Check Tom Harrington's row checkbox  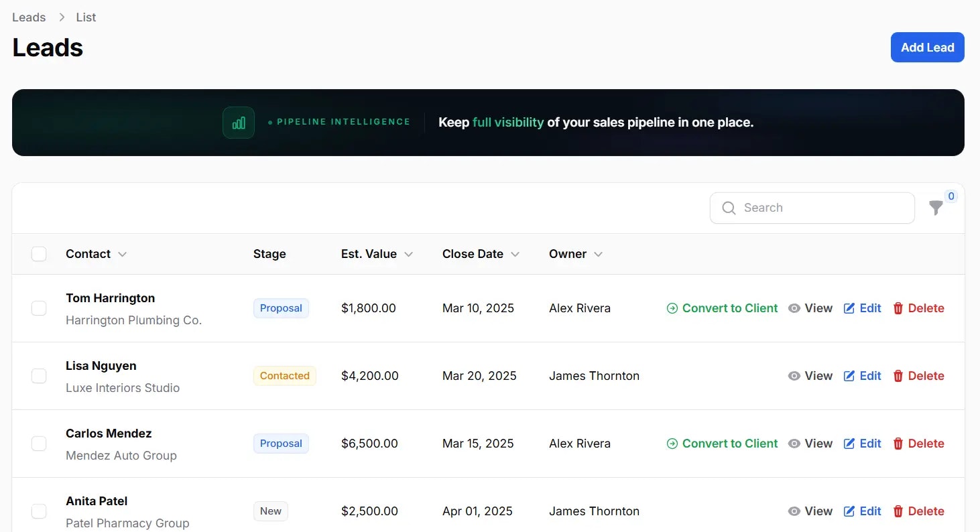39,308
